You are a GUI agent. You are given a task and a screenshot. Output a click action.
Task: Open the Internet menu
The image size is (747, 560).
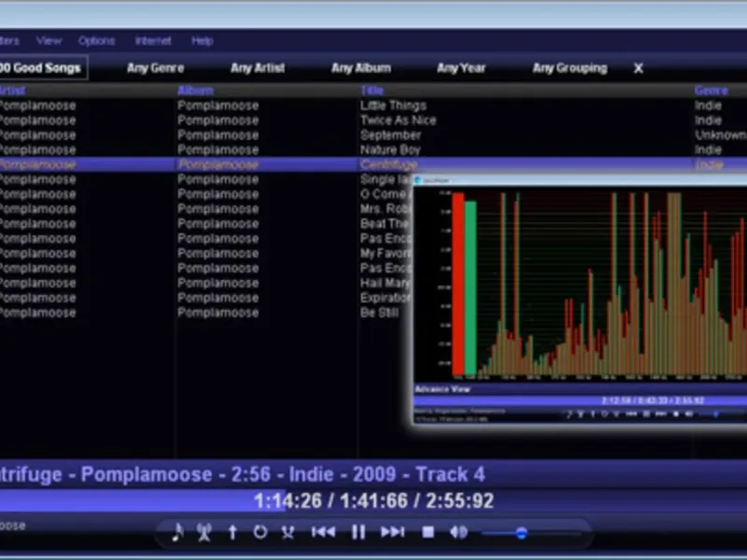[153, 41]
